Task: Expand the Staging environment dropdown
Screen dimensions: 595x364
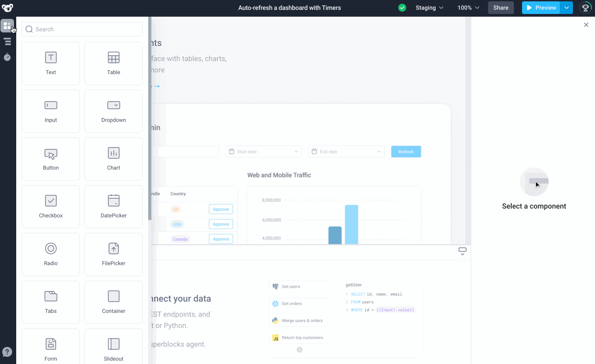Action: coord(429,8)
